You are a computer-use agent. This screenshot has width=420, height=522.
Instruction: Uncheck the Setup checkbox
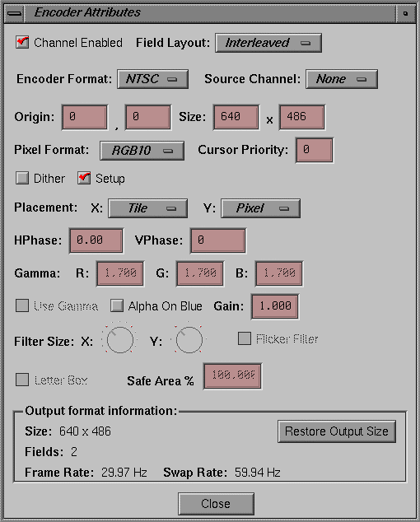pos(84,178)
